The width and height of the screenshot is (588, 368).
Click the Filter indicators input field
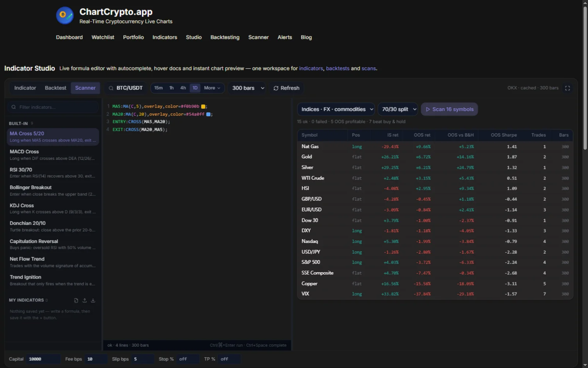click(x=53, y=107)
